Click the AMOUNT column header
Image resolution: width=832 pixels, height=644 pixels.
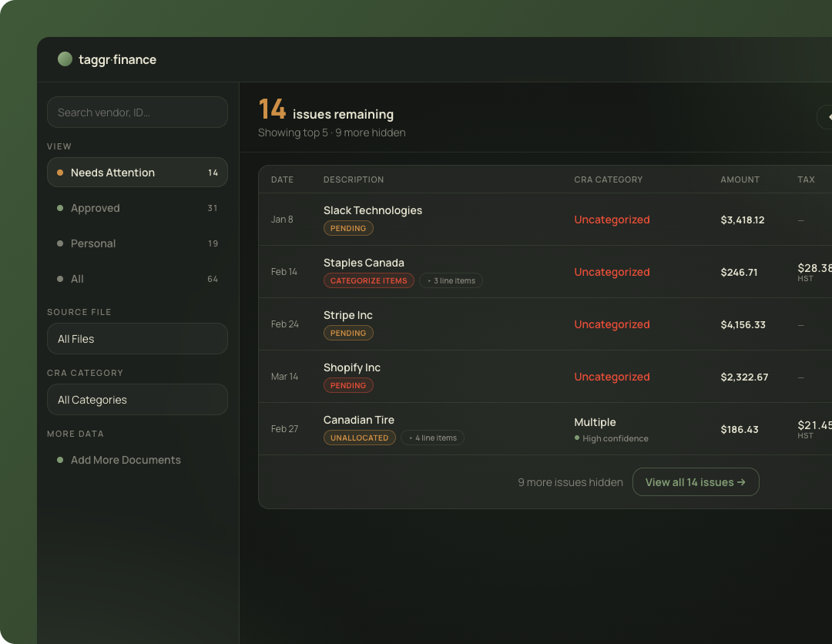click(x=740, y=179)
